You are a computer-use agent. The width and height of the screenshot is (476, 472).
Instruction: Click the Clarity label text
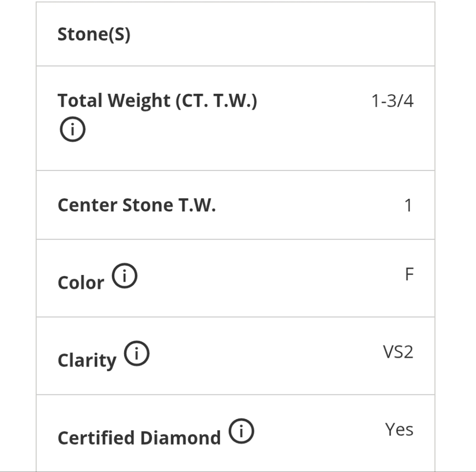(87, 361)
